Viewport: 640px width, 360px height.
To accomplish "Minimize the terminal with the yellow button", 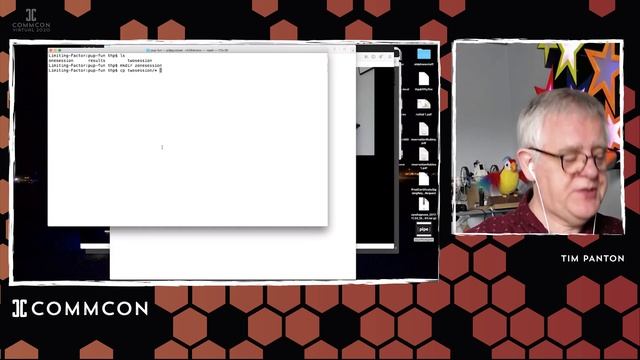I will click(x=55, y=50).
